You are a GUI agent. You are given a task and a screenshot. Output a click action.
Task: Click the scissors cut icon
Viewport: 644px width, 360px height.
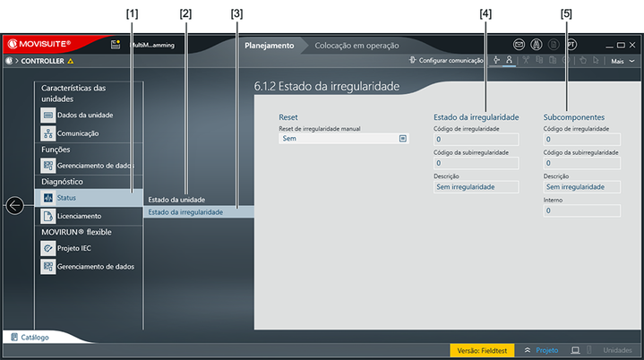click(527, 61)
